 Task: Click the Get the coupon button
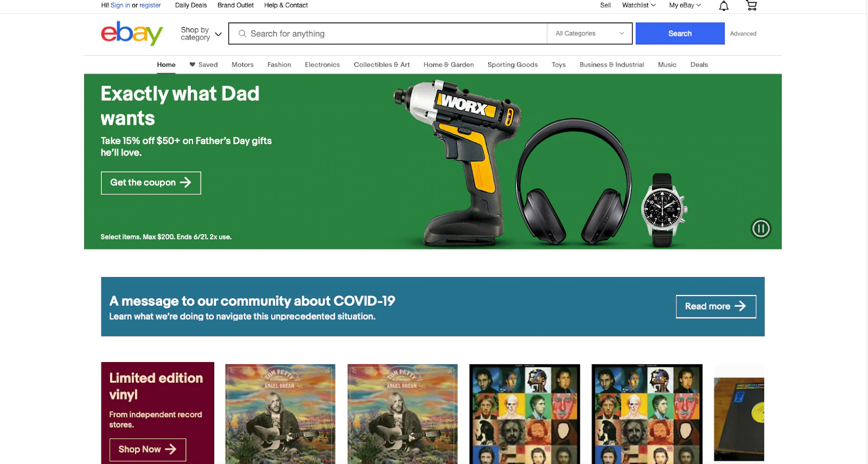tap(151, 183)
